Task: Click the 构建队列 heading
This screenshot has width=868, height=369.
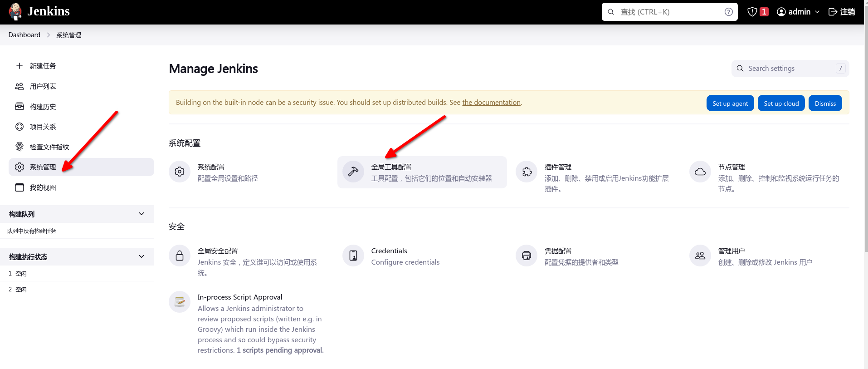Action: tap(22, 214)
